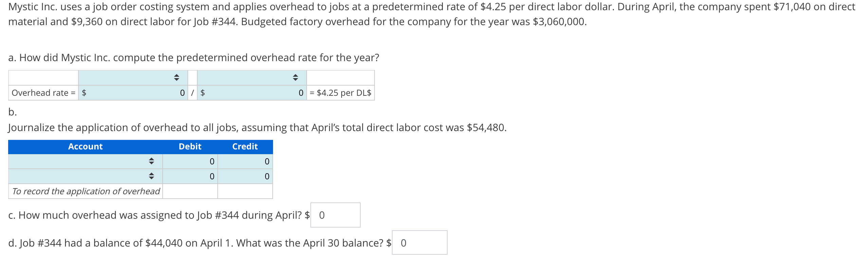Click the '= $4.25 per DL$' result cell
This screenshot has width=868, height=271.
tap(341, 93)
